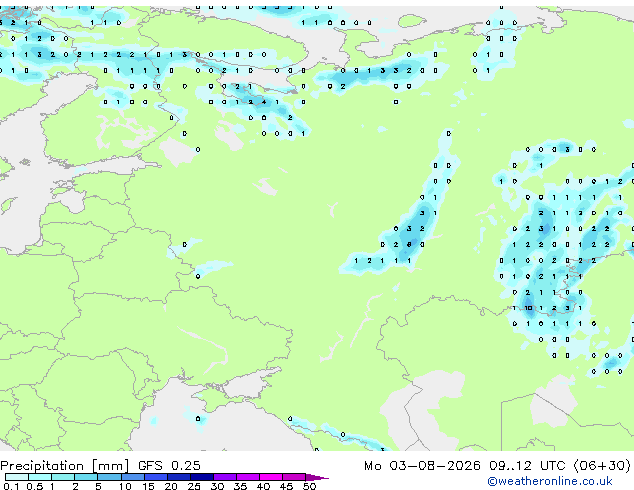Click the legend label '15'
Image resolution: width=634 pixels, height=490 pixels.
148,486
